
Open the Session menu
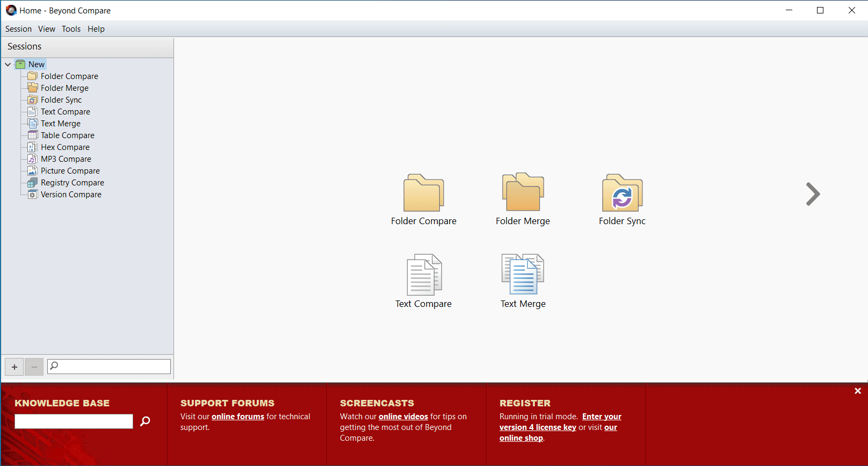click(x=18, y=29)
